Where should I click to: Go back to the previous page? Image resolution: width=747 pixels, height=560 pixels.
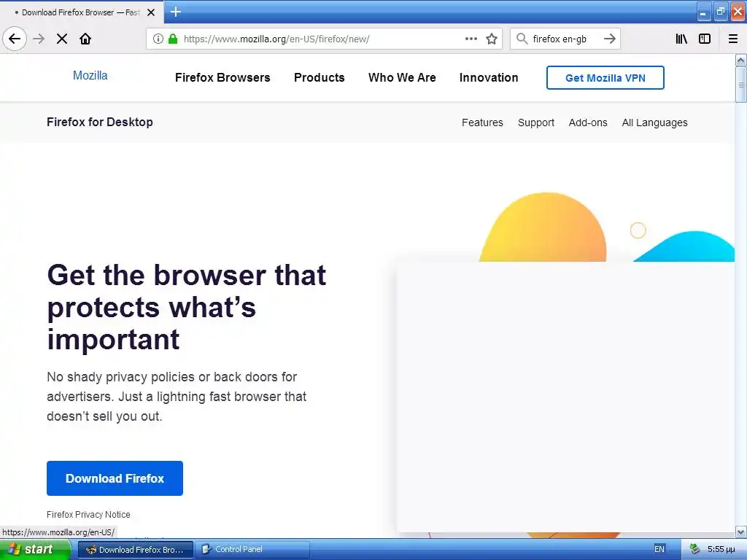point(15,39)
